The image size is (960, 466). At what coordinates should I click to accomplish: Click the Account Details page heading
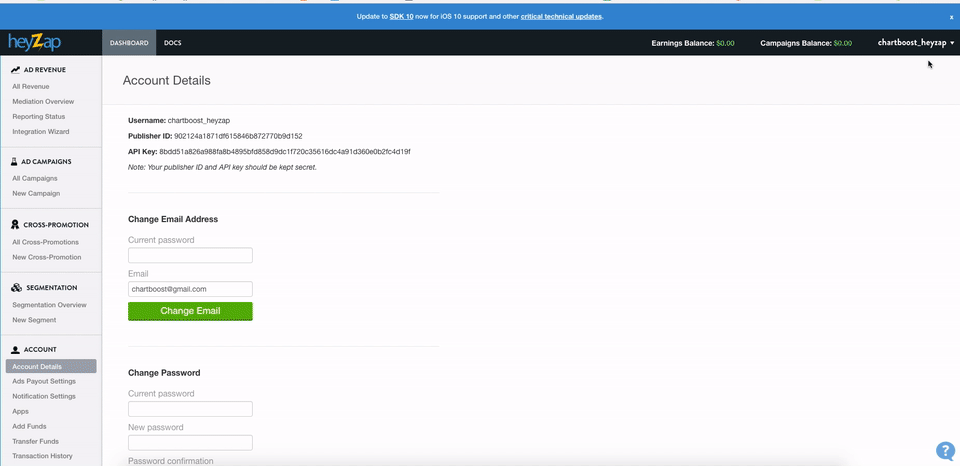(167, 81)
